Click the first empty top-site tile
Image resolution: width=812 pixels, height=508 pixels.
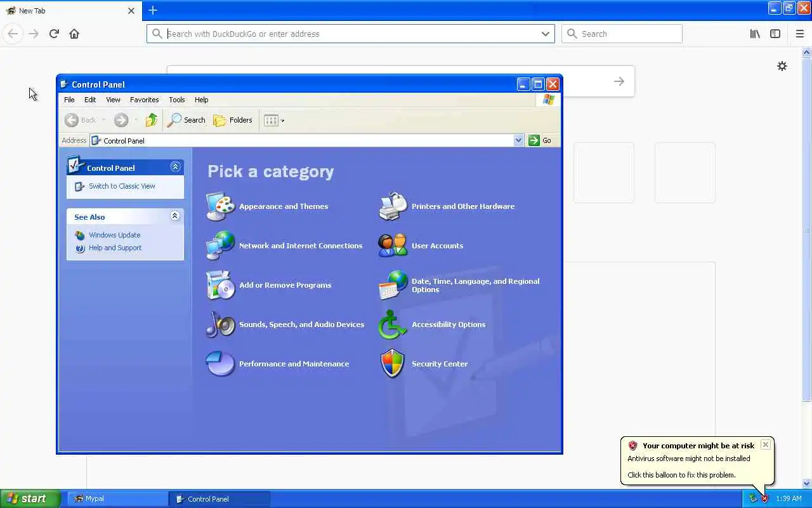[604, 173]
